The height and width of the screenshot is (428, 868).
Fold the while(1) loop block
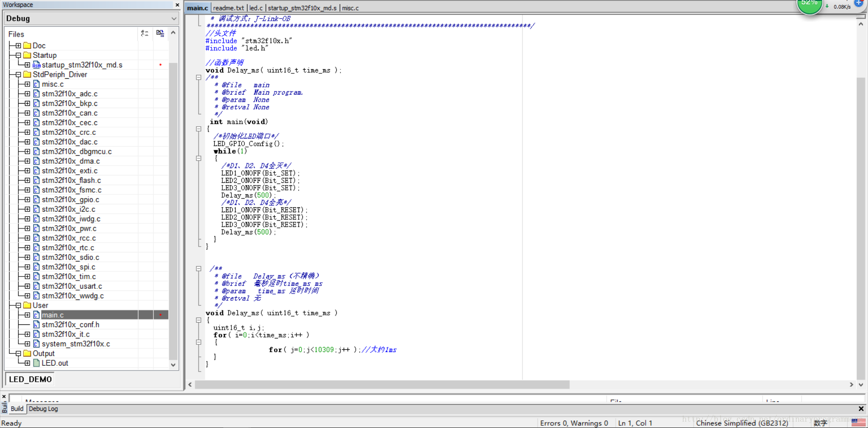click(x=198, y=158)
